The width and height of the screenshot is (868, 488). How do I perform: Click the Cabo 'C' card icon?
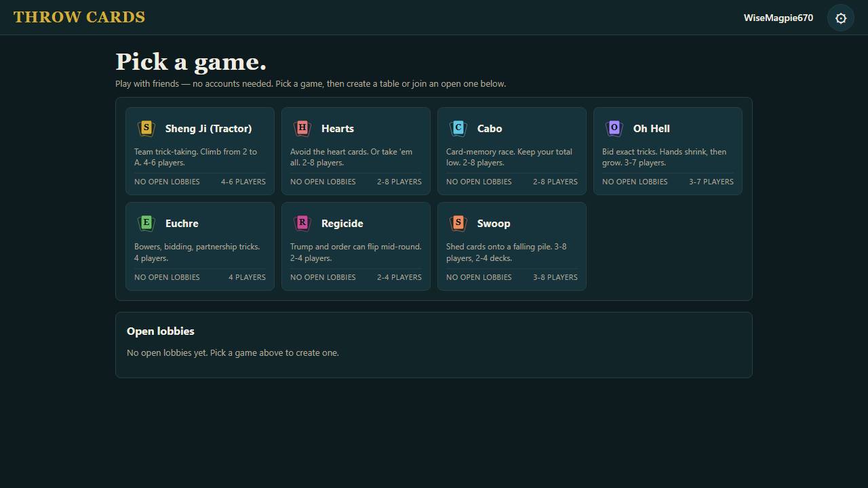click(x=458, y=128)
